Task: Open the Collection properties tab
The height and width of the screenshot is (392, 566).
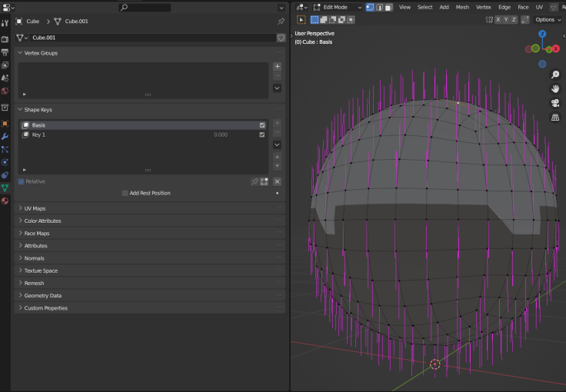Action: [x=5, y=108]
